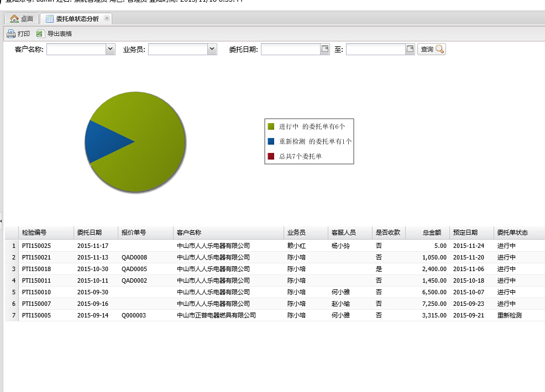Click the 查询 search button
545x392 pixels.
pyautogui.click(x=432, y=49)
